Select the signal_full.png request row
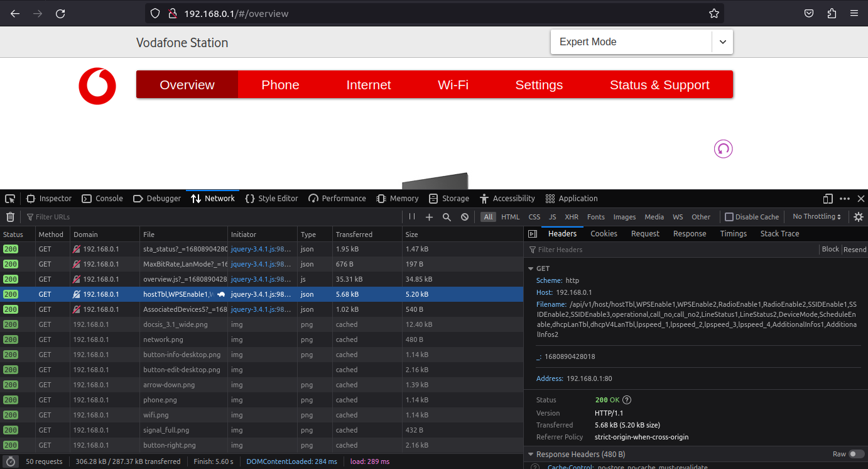The height and width of the screenshot is (469, 868). click(x=261, y=430)
